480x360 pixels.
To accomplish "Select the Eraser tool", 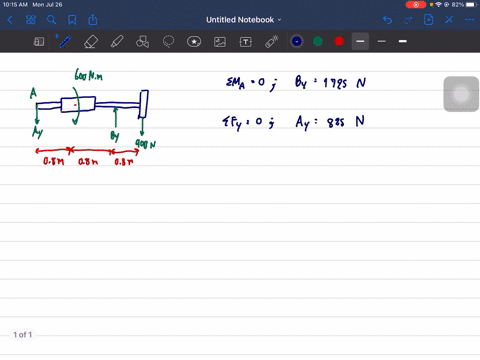I will (x=91, y=42).
